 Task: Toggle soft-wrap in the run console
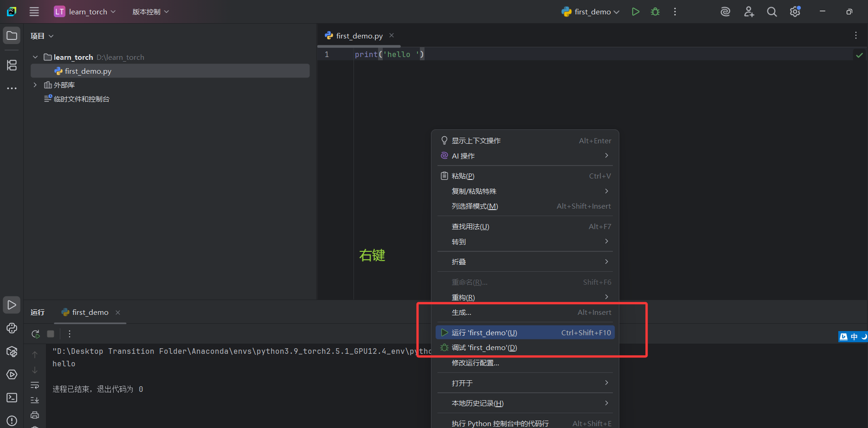tap(35, 385)
